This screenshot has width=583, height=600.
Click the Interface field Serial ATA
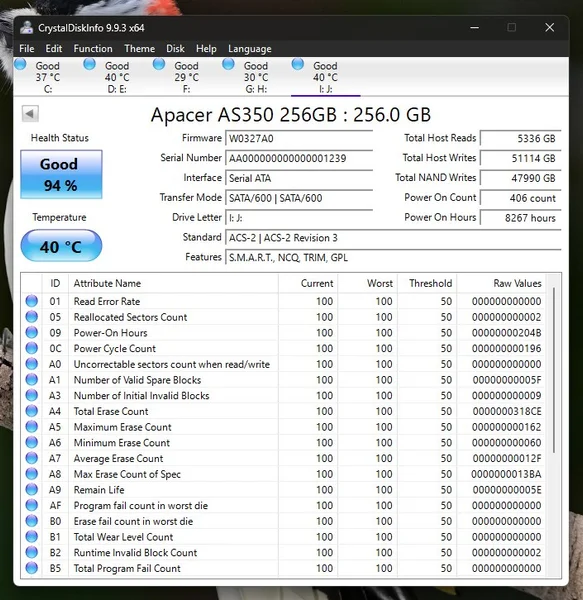click(299, 178)
